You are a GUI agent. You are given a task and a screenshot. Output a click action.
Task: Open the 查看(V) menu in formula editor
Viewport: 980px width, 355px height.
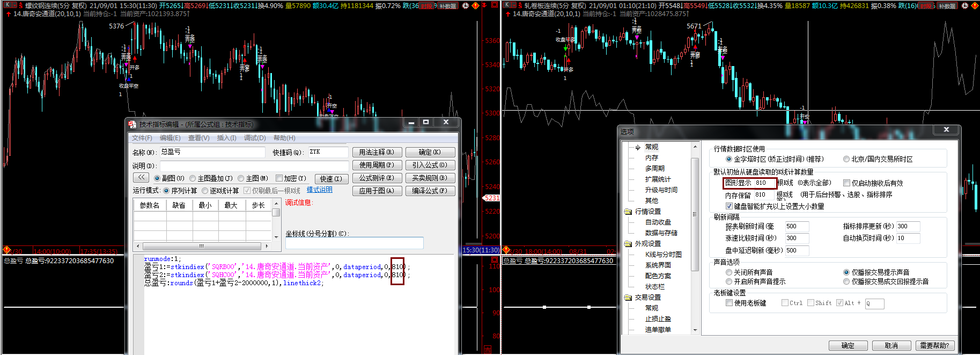pos(198,138)
